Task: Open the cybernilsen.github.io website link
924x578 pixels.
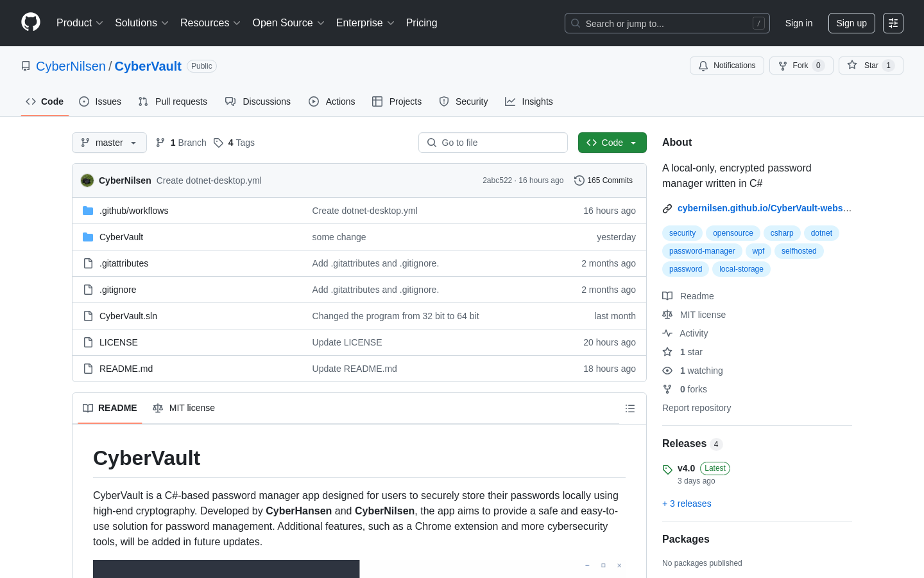Action: click(x=764, y=208)
